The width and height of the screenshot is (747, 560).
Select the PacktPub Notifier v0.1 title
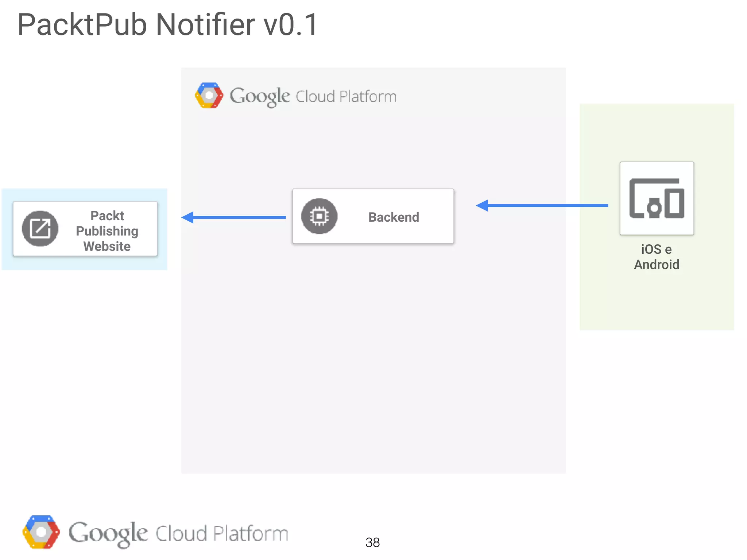(168, 24)
